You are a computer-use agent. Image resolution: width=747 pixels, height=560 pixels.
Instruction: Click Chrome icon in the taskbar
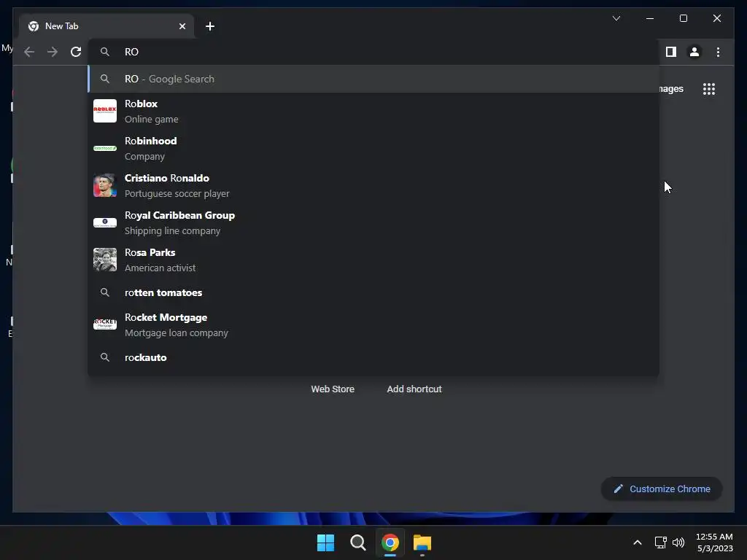pyautogui.click(x=390, y=542)
